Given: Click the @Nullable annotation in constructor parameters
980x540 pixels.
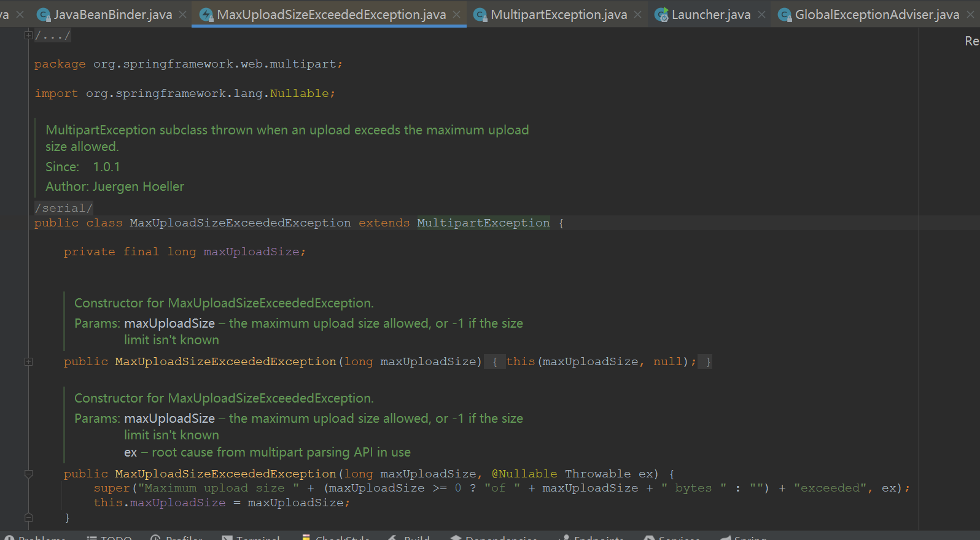Looking at the screenshot, I should pyautogui.click(x=524, y=474).
